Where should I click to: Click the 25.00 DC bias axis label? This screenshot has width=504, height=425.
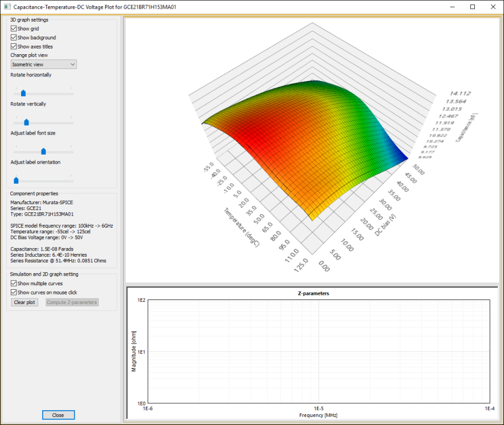(376, 213)
